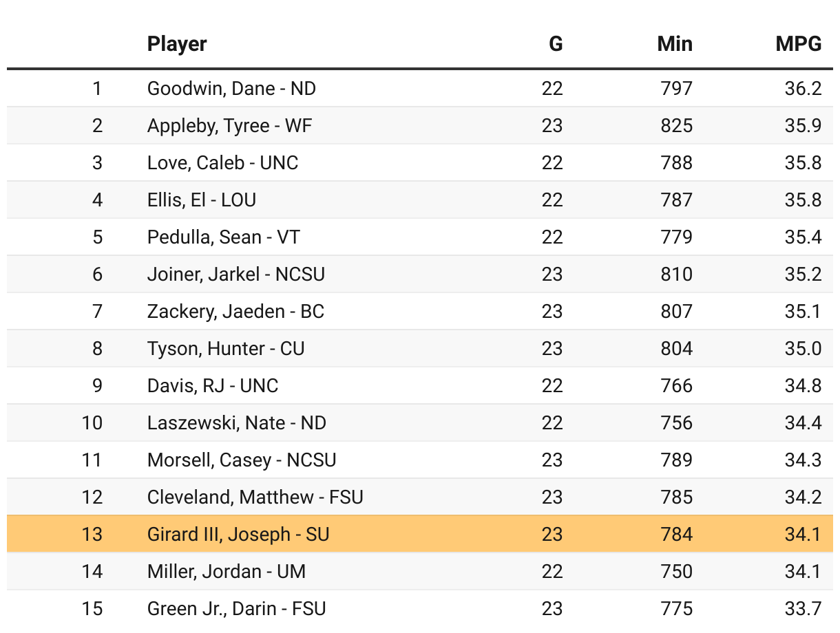Screen dimensions: 840x633
Task: Select Appleby, Tyree - WF player name
Action: click(229, 125)
